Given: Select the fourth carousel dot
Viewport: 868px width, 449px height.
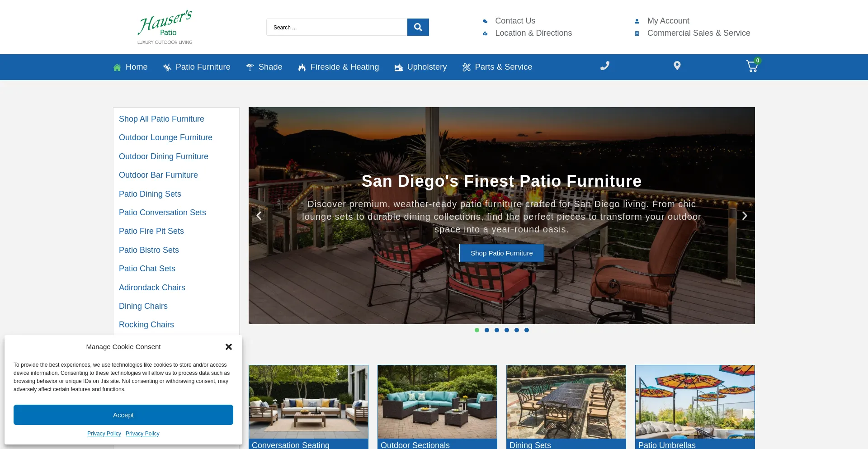Looking at the screenshot, I should [507, 330].
